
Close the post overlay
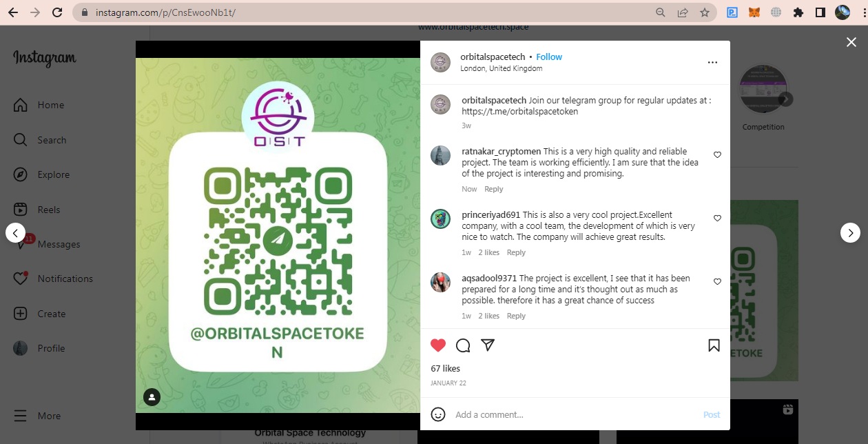(851, 42)
